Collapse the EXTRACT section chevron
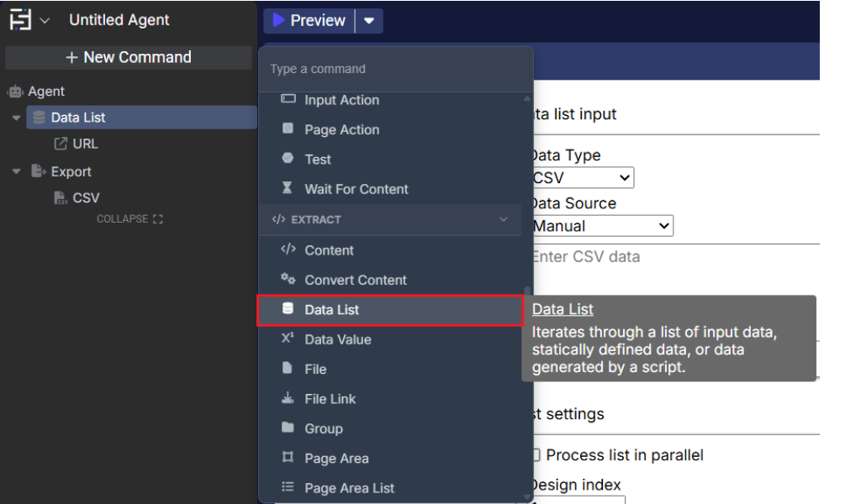 (x=504, y=219)
